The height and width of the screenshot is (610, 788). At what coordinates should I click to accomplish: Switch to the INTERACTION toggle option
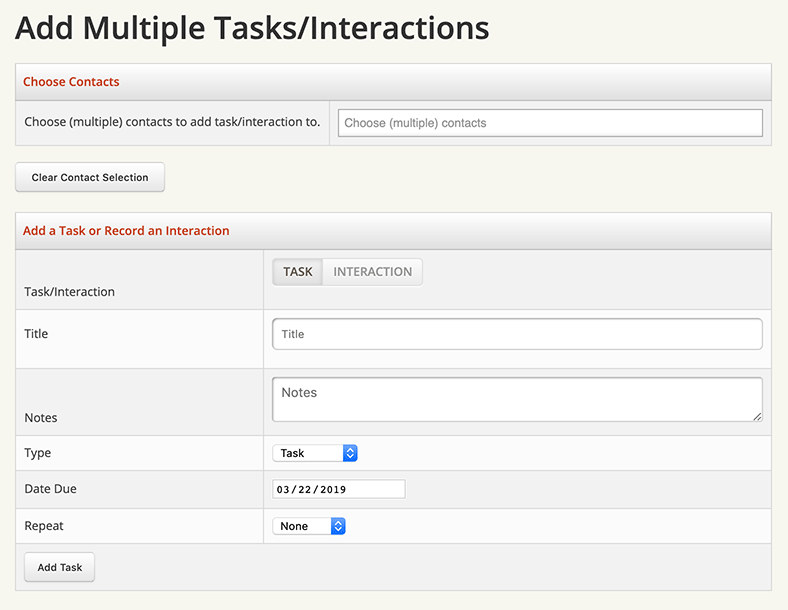pos(372,272)
